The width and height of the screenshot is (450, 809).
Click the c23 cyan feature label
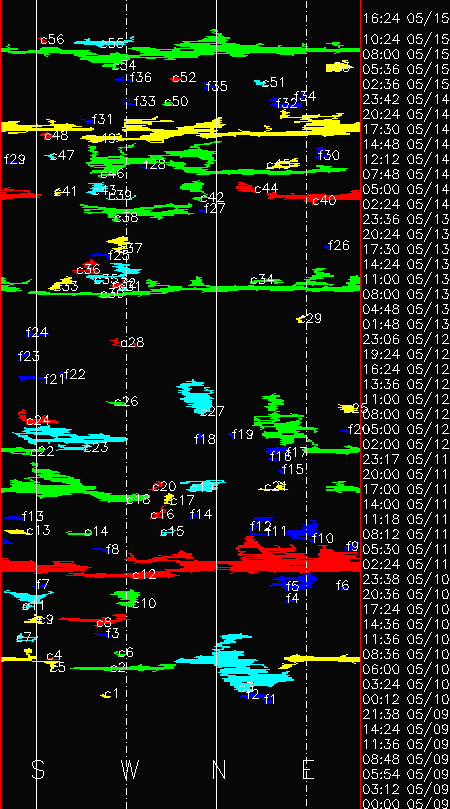[x=97, y=447]
